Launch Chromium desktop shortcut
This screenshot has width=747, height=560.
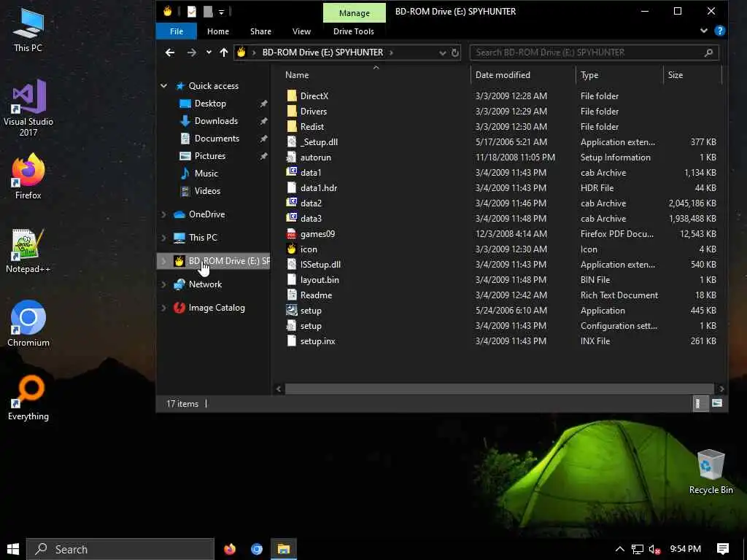tap(28, 324)
